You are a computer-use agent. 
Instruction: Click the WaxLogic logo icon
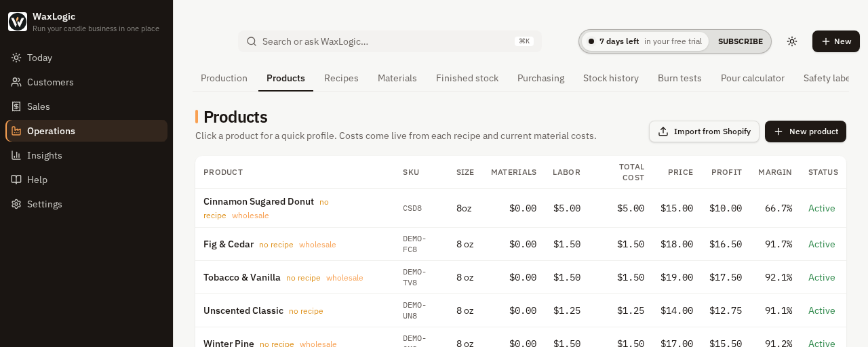[x=18, y=22]
